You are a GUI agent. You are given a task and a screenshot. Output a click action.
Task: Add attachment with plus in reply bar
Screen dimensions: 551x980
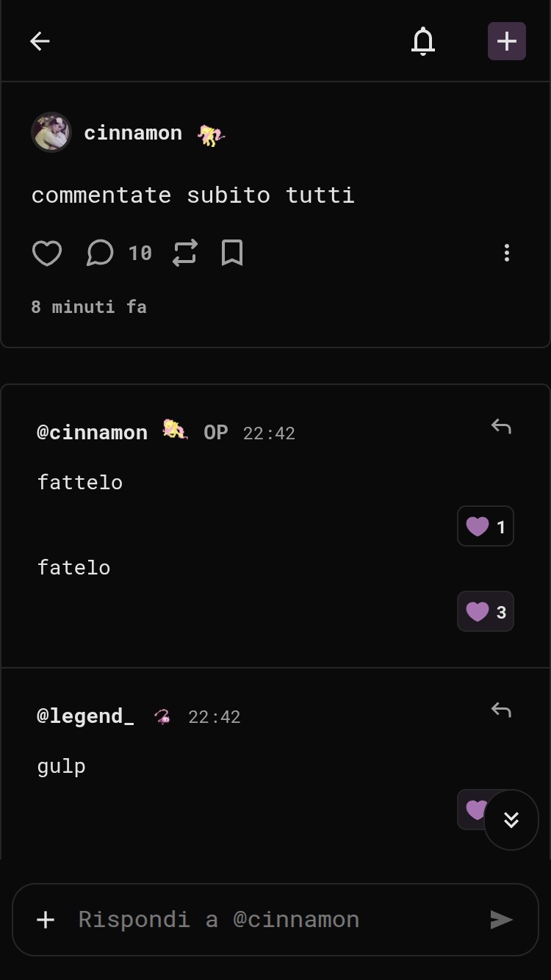[46, 920]
